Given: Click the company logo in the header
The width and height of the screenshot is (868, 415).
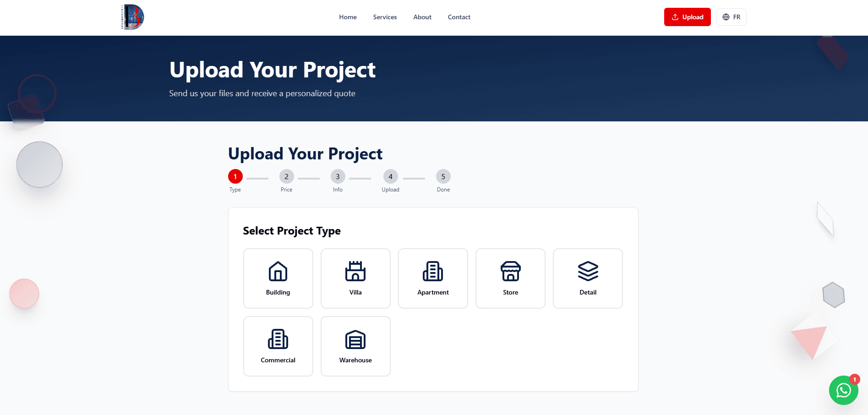Looking at the screenshot, I should tap(132, 16).
